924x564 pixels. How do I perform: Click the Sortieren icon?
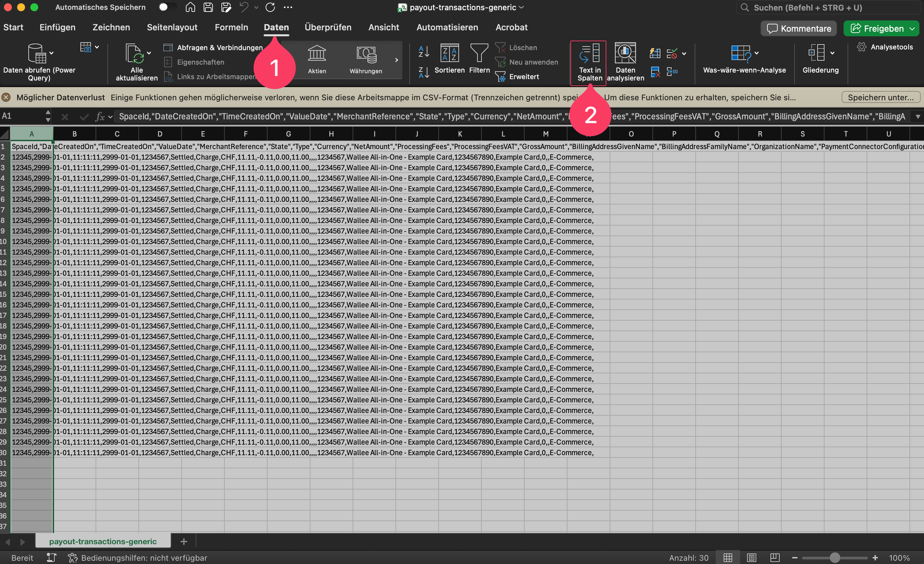[x=449, y=53]
